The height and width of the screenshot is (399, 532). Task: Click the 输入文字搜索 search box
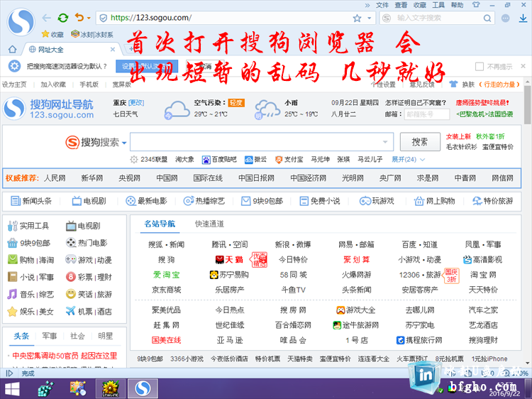438,18
